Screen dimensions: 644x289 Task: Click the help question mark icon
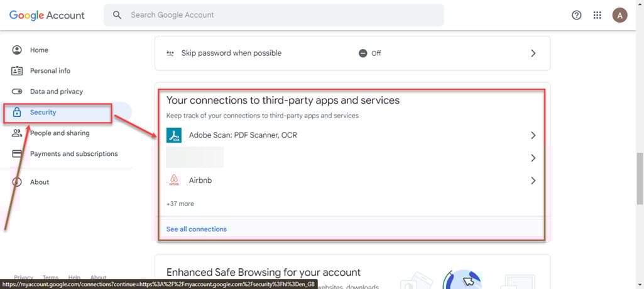(577, 15)
